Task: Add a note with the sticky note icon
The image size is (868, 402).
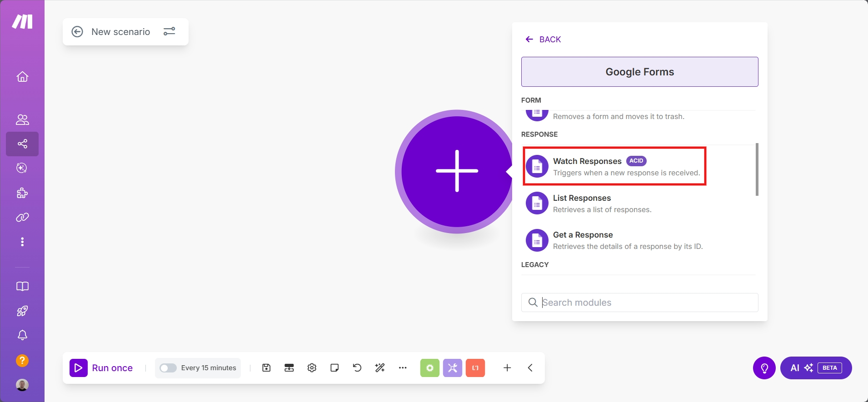Action: click(334, 368)
